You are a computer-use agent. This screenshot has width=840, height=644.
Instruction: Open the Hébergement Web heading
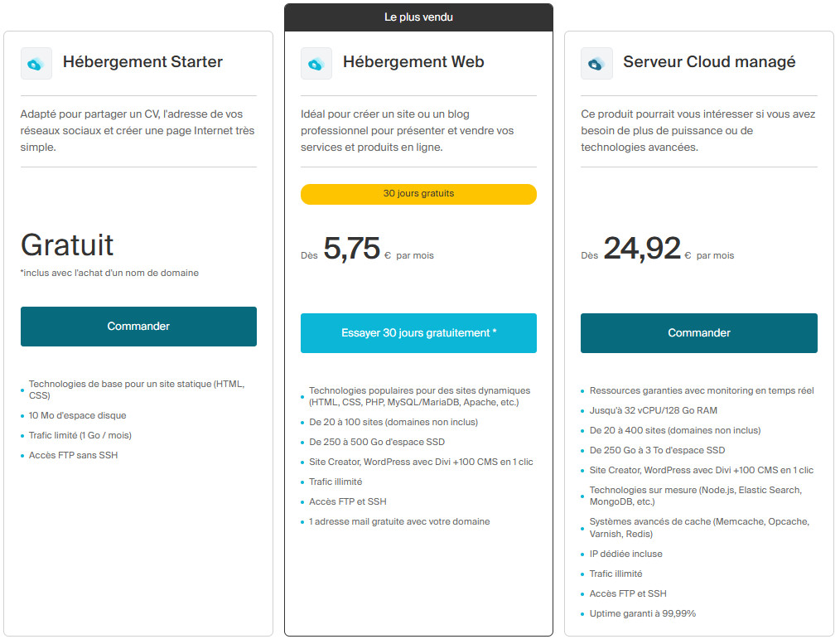413,62
